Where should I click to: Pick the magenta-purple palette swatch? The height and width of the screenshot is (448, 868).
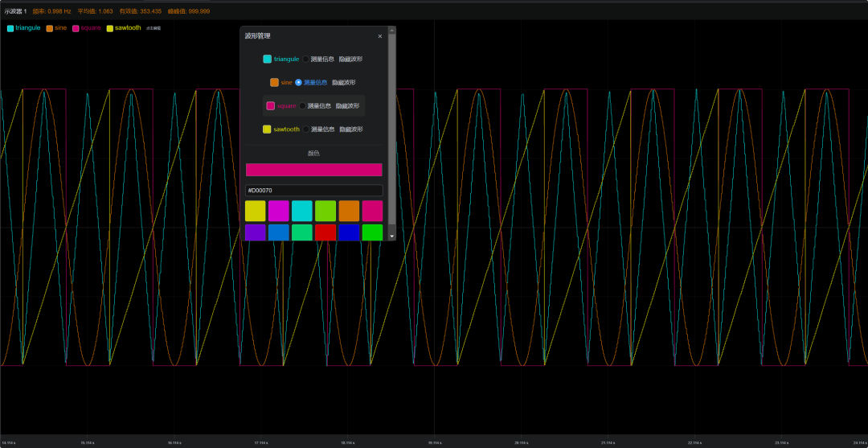pos(278,211)
